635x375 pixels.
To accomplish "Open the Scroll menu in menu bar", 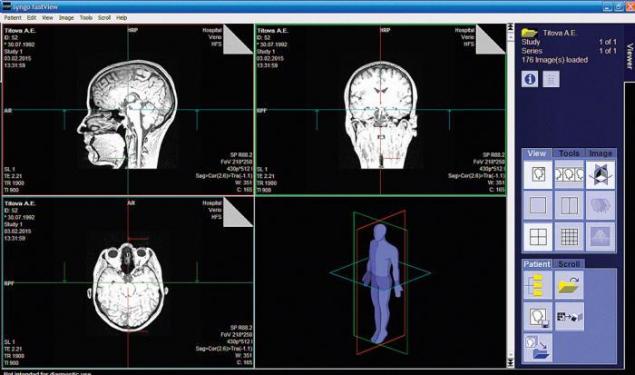I will [104, 18].
